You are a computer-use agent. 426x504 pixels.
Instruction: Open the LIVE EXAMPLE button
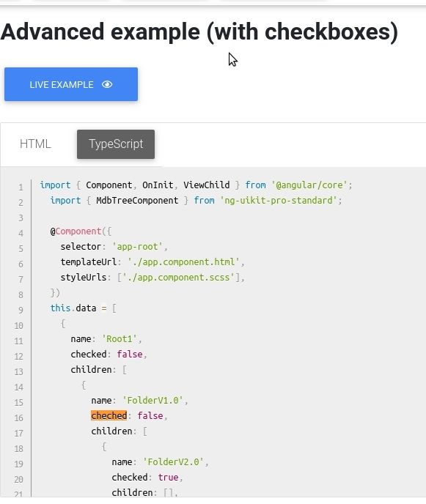pyautogui.click(x=71, y=84)
